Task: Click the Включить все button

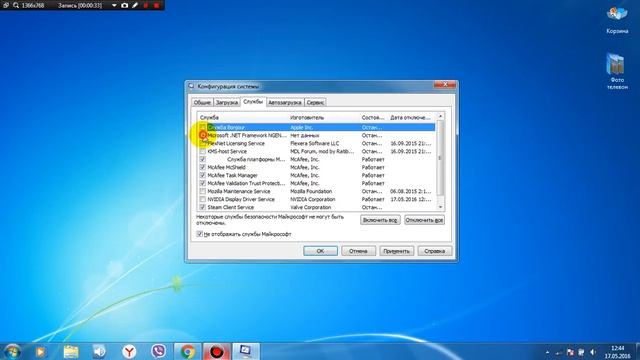Action: (x=380, y=220)
